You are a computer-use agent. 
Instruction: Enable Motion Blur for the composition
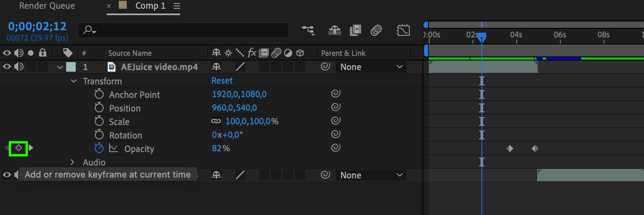point(376,30)
